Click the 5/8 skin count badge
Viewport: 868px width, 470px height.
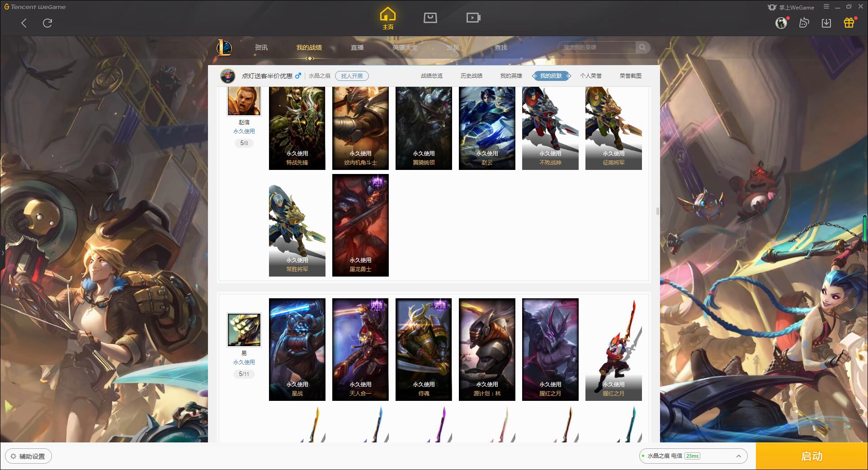click(244, 143)
